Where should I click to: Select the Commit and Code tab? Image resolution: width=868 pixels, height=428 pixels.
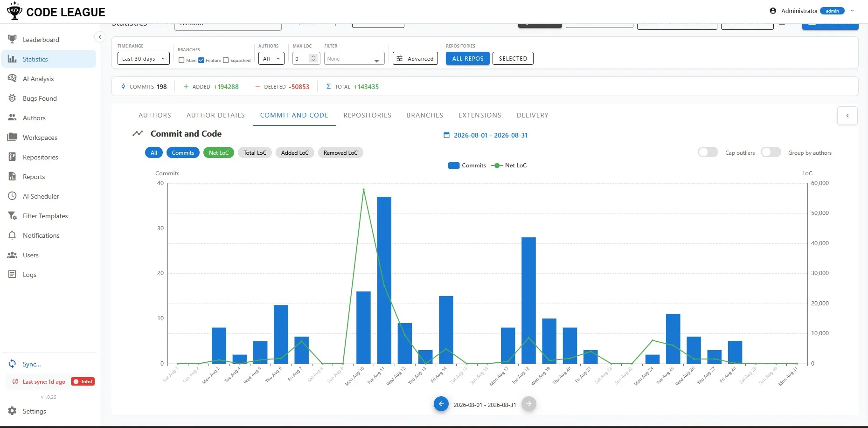point(294,115)
